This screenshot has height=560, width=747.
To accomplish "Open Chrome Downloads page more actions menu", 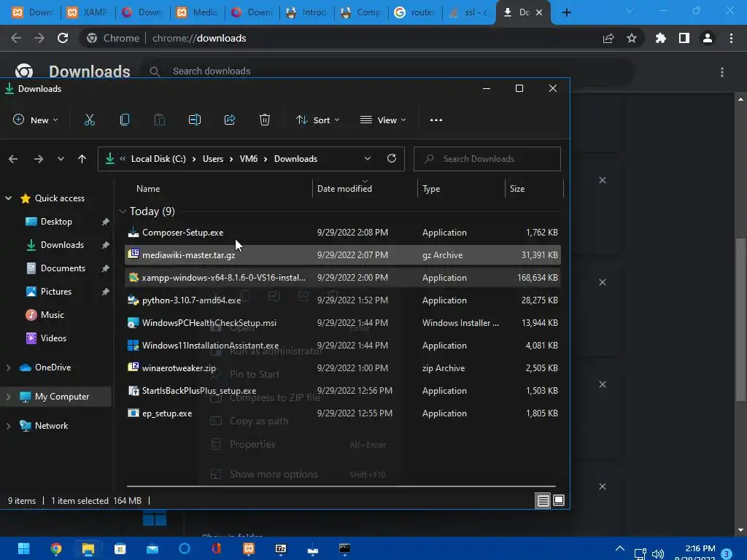I will [x=722, y=72].
